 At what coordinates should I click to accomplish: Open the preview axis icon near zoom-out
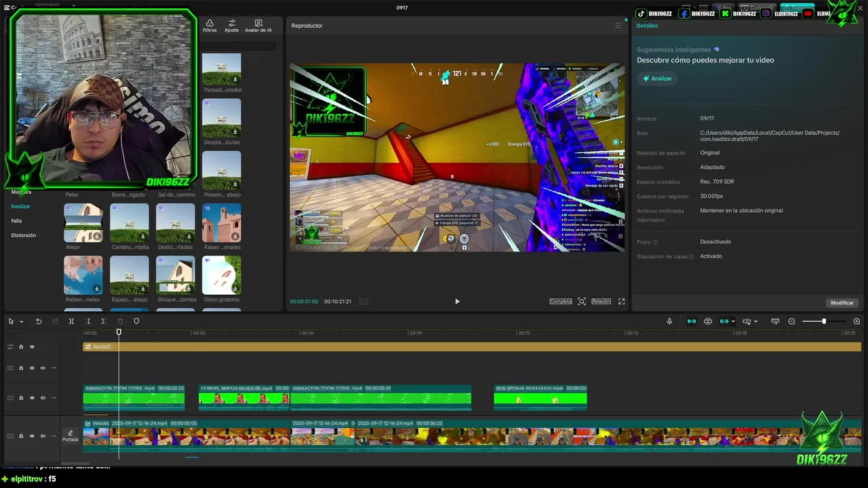(x=775, y=321)
